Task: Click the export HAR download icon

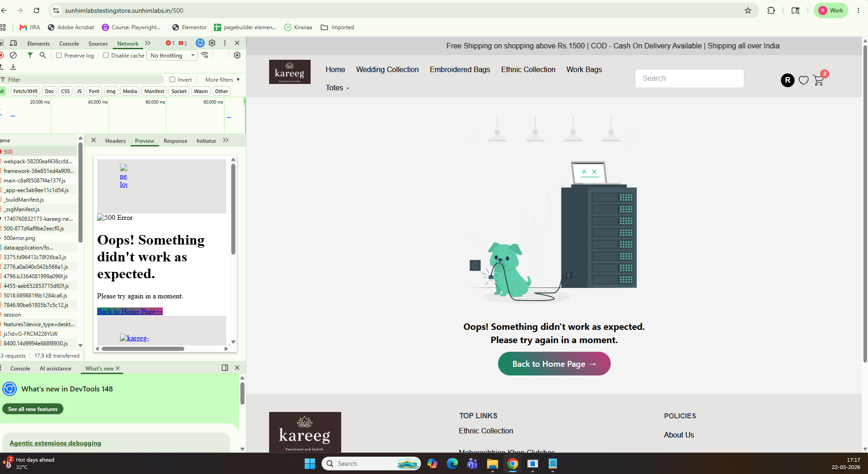Action: point(13,67)
